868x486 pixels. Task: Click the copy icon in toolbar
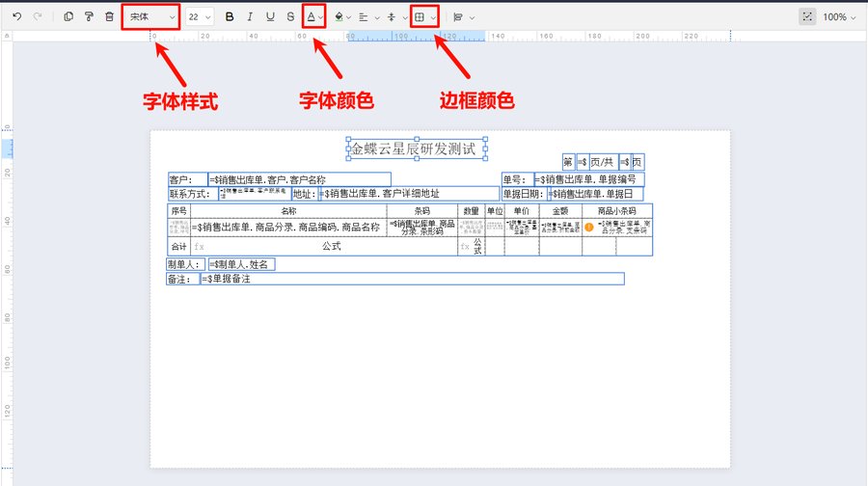tap(68, 16)
